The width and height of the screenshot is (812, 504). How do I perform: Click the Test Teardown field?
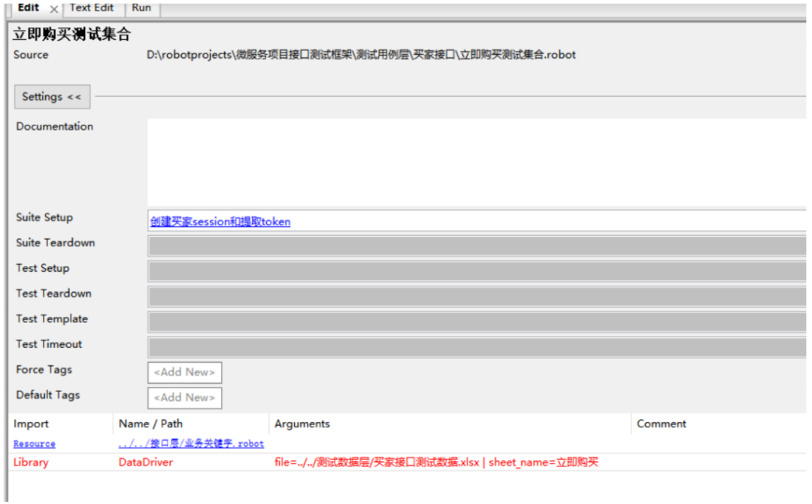[477, 297]
